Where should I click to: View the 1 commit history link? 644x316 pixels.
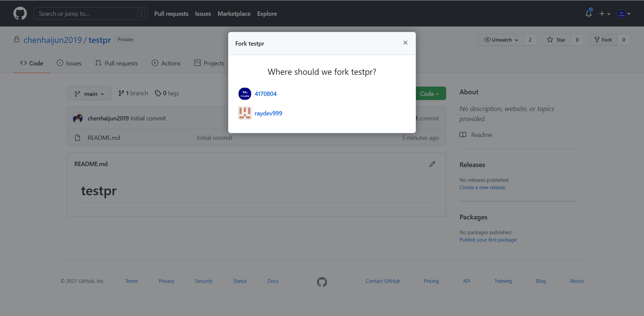pos(427,118)
